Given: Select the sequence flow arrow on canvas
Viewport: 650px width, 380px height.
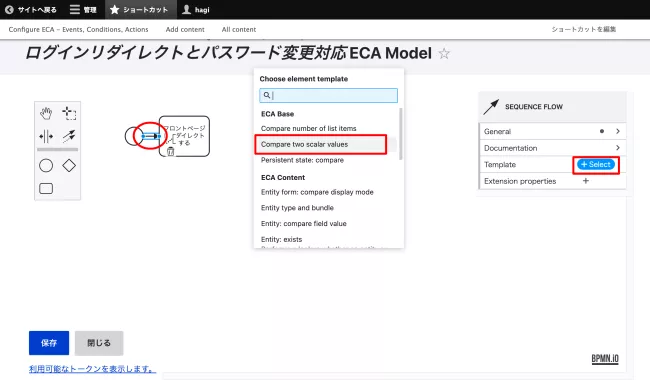Looking at the screenshot, I should [150, 136].
